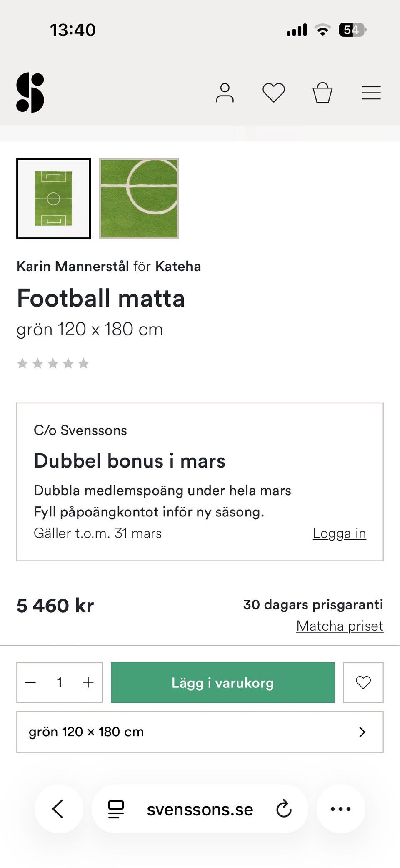Select the full rug thumbnail image
Screen dimensions: 400x868
coord(53,199)
